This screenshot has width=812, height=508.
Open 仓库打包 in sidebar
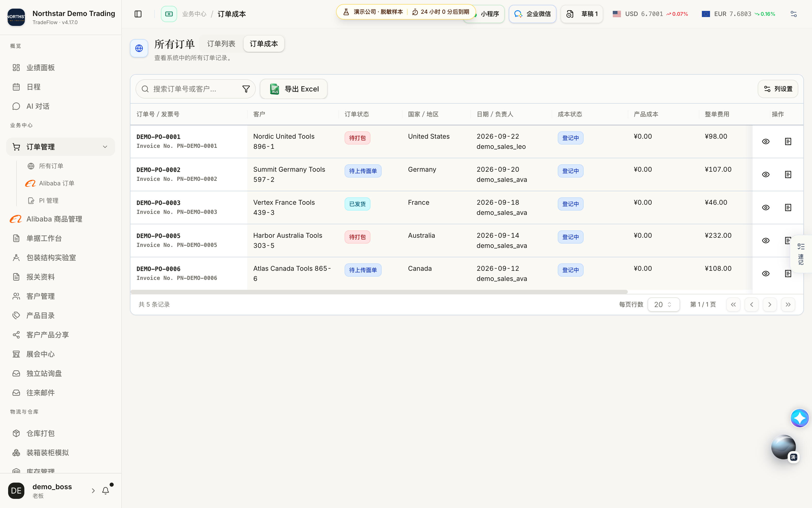[x=60, y=433]
